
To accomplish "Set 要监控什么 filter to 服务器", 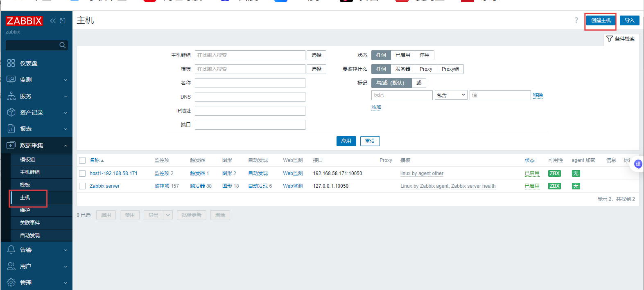I will 403,69.
